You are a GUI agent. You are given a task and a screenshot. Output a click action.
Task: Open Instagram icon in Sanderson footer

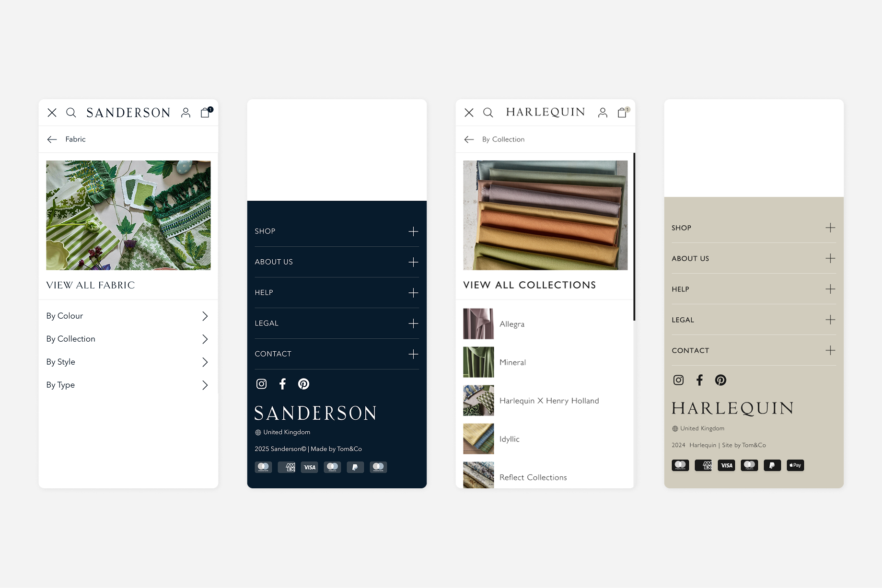click(x=262, y=384)
